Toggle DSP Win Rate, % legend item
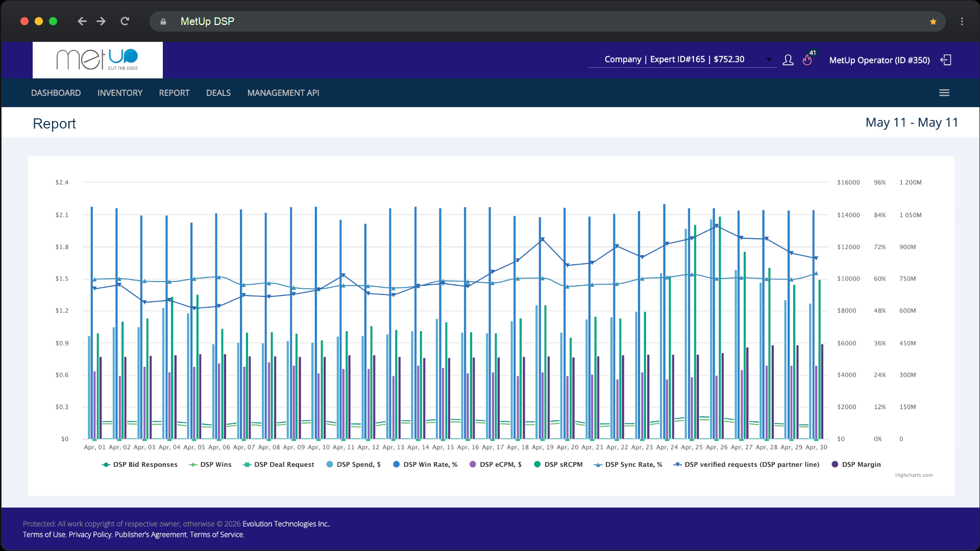 coord(425,465)
